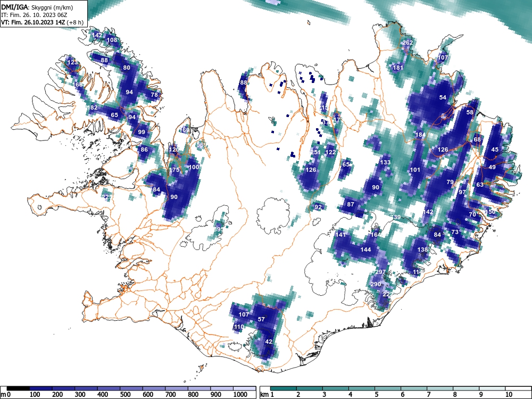The width and height of the screenshot is (532, 399).
Task: Click the '7' label on the kilometer legend
Action: tap(428, 395)
